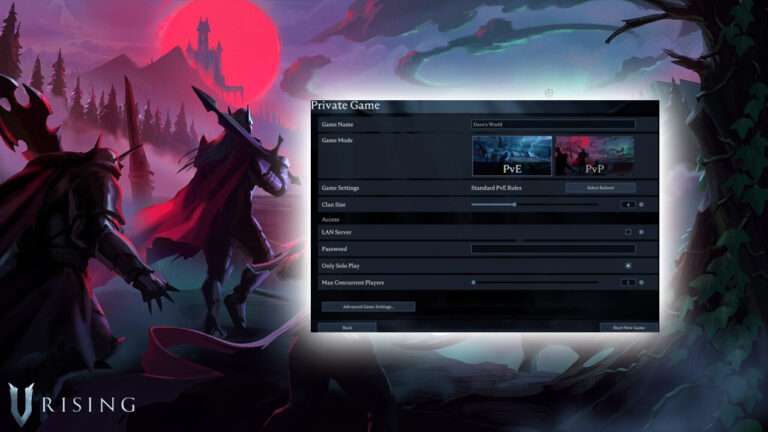The width and height of the screenshot is (768, 432).
Task: Enable the LAN Server checkbox
Action: 628,232
